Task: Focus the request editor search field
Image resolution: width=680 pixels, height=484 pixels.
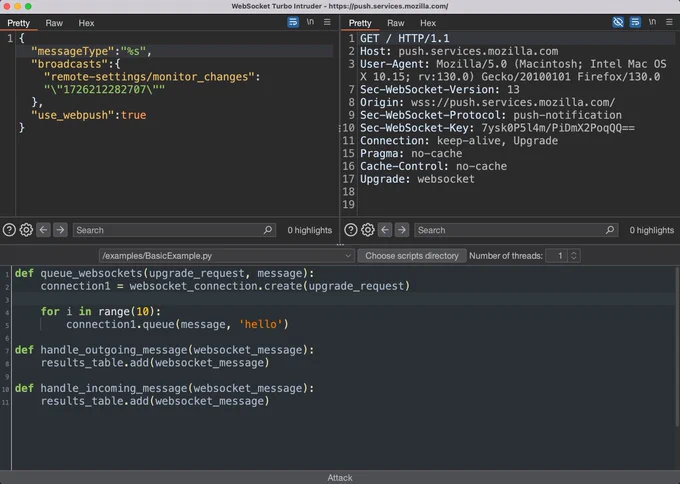Action: click(516, 230)
